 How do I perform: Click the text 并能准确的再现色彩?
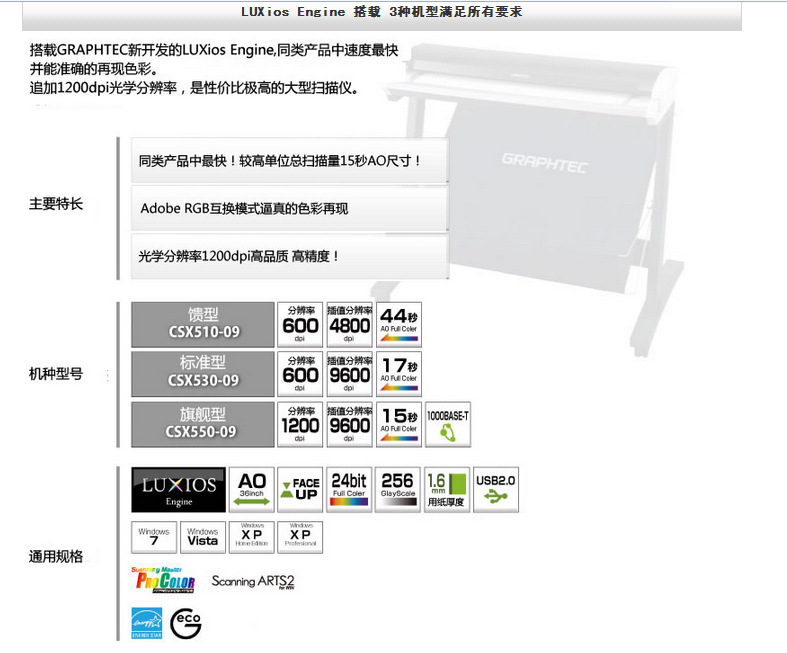point(93,69)
